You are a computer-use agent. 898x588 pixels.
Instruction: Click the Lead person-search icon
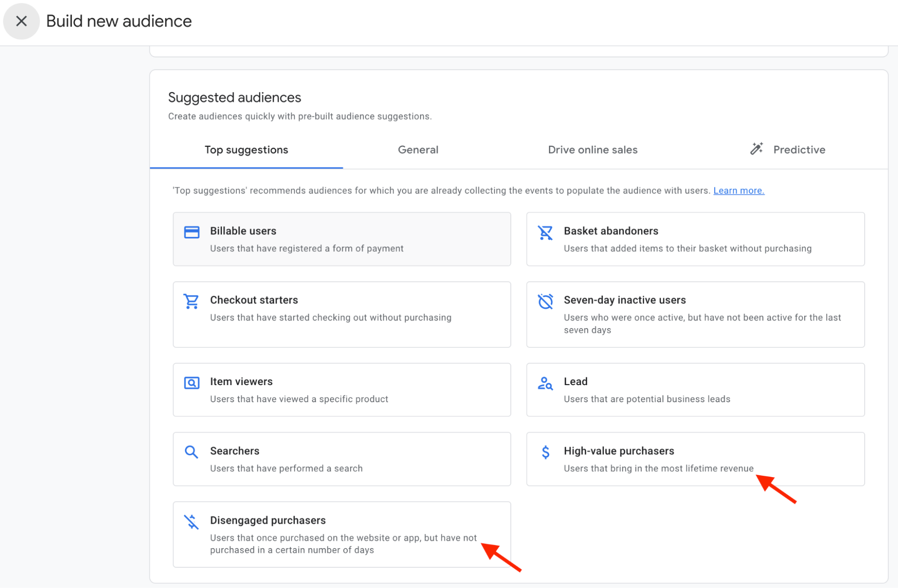tap(545, 384)
